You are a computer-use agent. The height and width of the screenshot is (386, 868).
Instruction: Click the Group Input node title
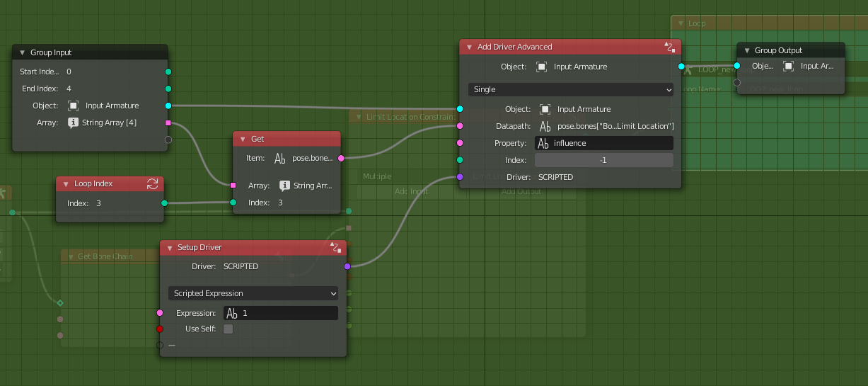[51, 52]
